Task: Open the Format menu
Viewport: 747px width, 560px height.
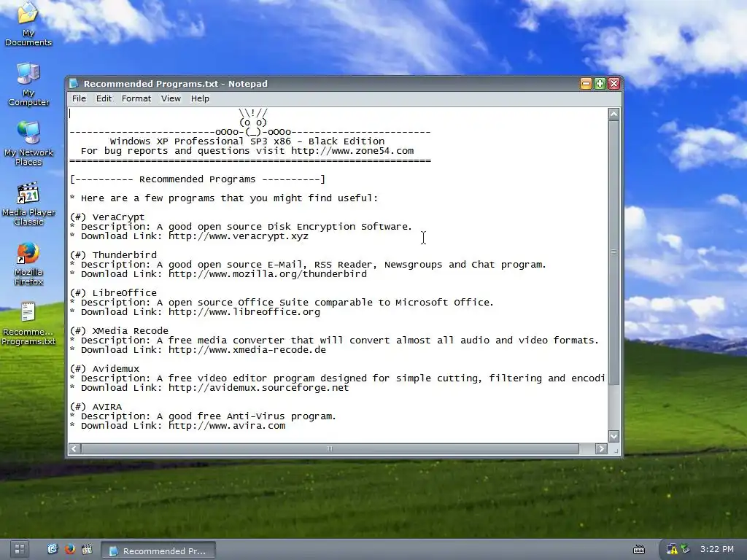Action: 136,98
